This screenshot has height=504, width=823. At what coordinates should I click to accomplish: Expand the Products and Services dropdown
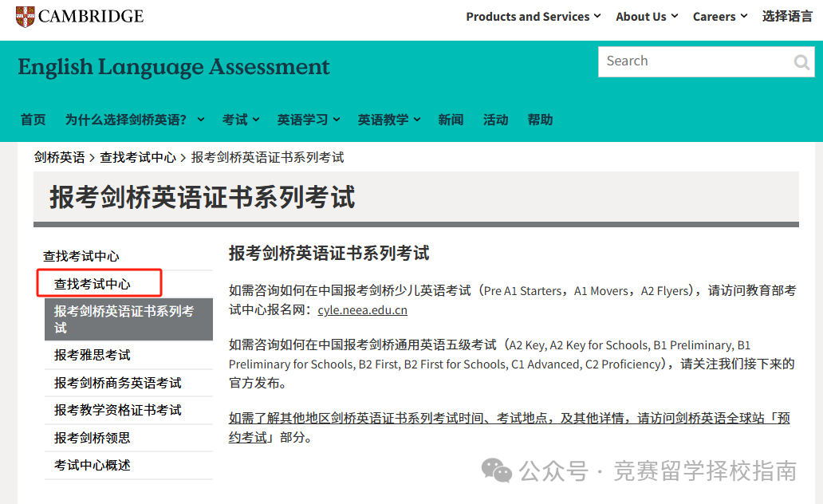(534, 17)
